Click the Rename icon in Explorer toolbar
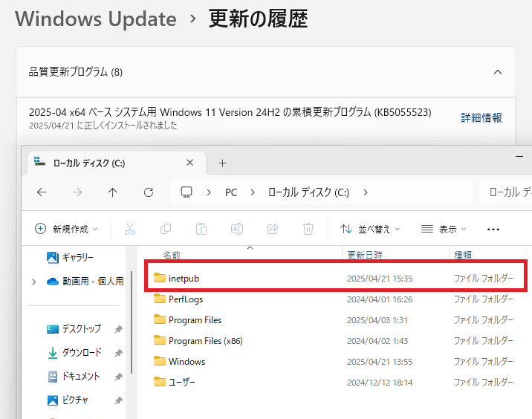Image resolution: width=532 pixels, height=419 pixels. 237,229
